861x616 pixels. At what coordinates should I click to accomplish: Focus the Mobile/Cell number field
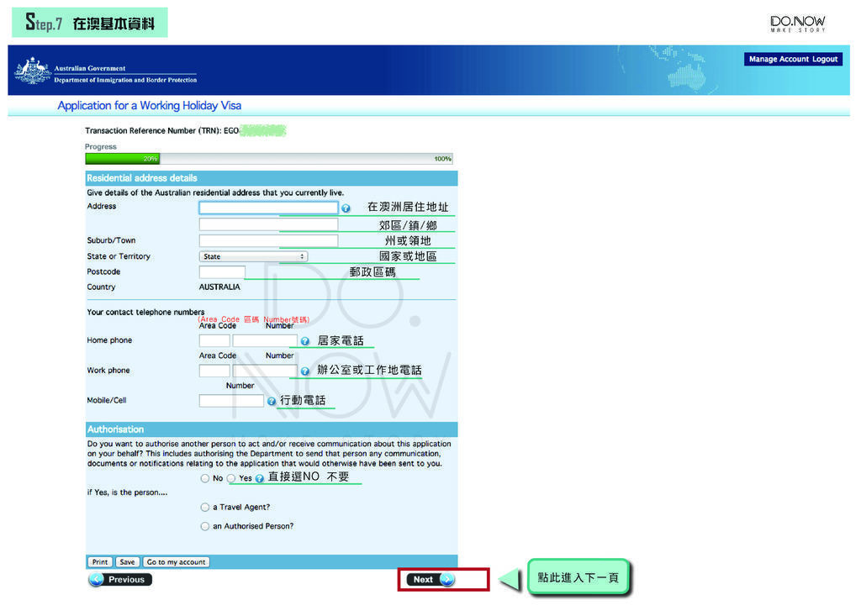(231, 401)
